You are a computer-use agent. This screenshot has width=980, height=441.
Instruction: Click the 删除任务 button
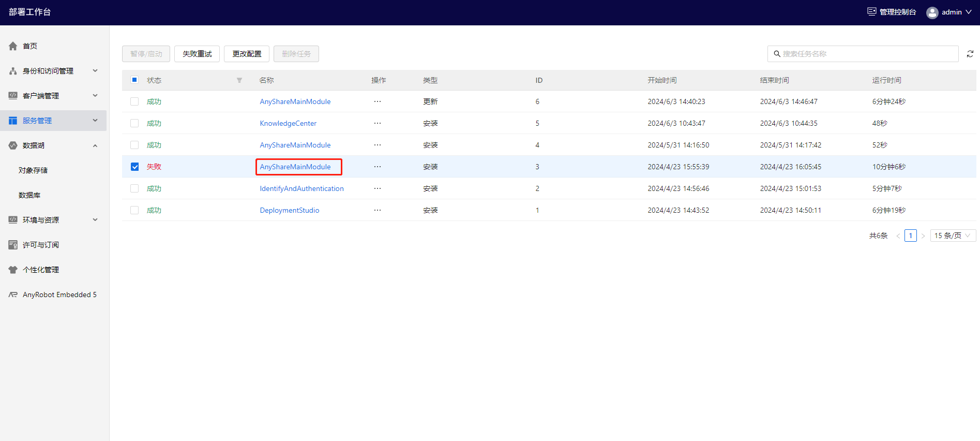pyautogui.click(x=296, y=54)
